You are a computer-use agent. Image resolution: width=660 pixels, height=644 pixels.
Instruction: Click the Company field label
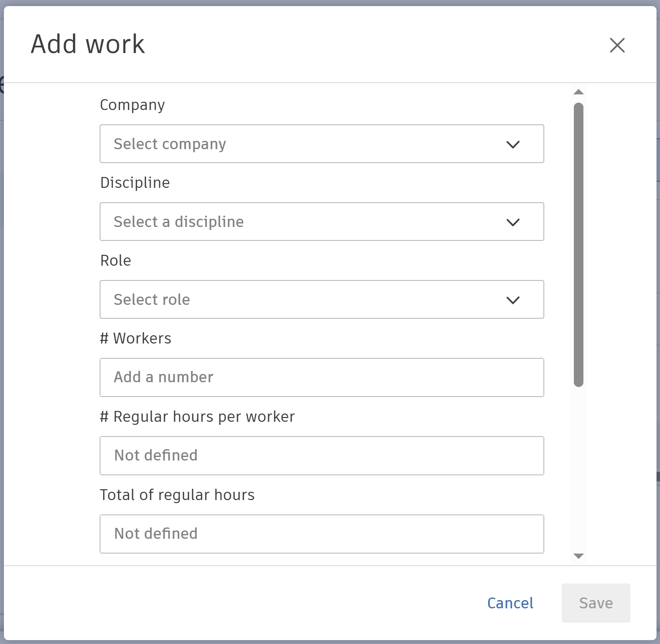pyautogui.click(x=132, y=104)
